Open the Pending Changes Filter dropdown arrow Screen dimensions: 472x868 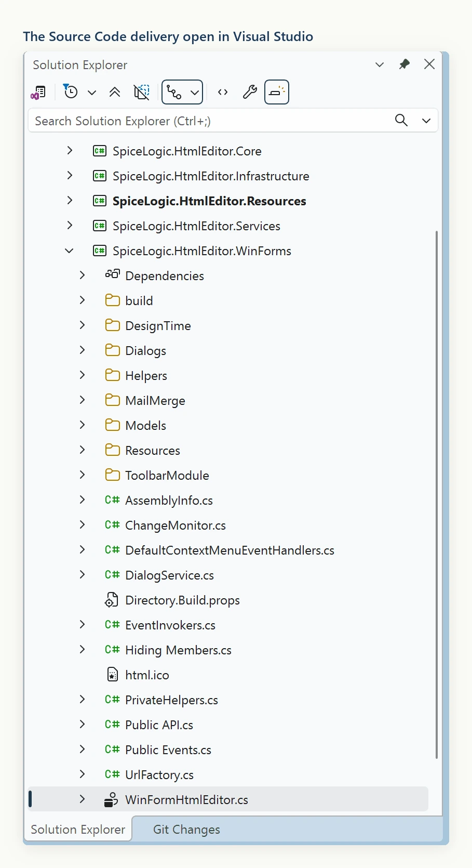click(92, 93)
